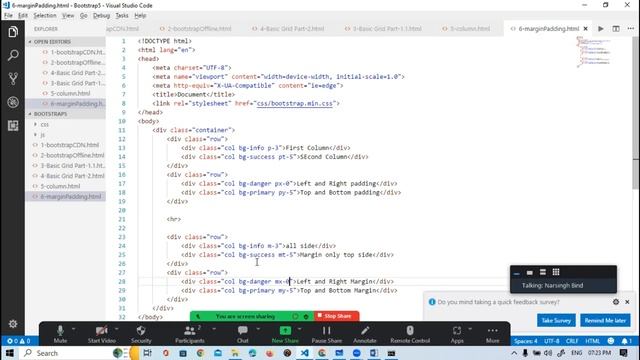This screenshot has height=360, width=640.
Task: Open survey notification settings gear
Action: click(x=616, y=302)
